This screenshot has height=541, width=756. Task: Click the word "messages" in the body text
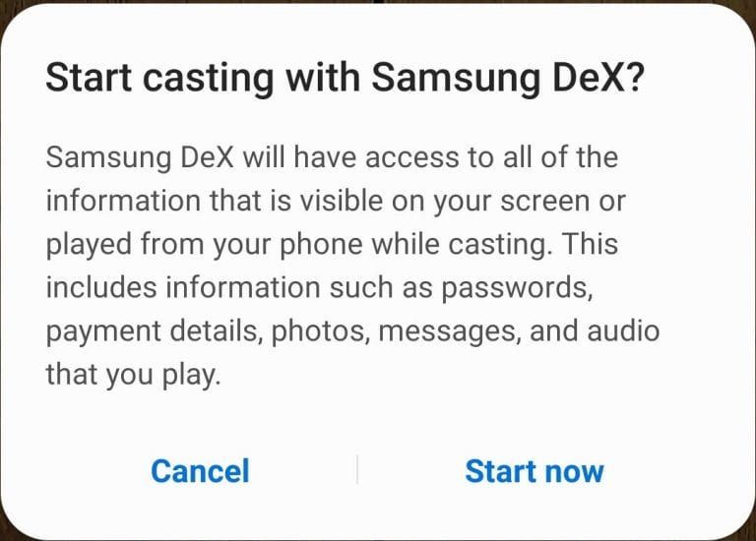pos(448,332)
